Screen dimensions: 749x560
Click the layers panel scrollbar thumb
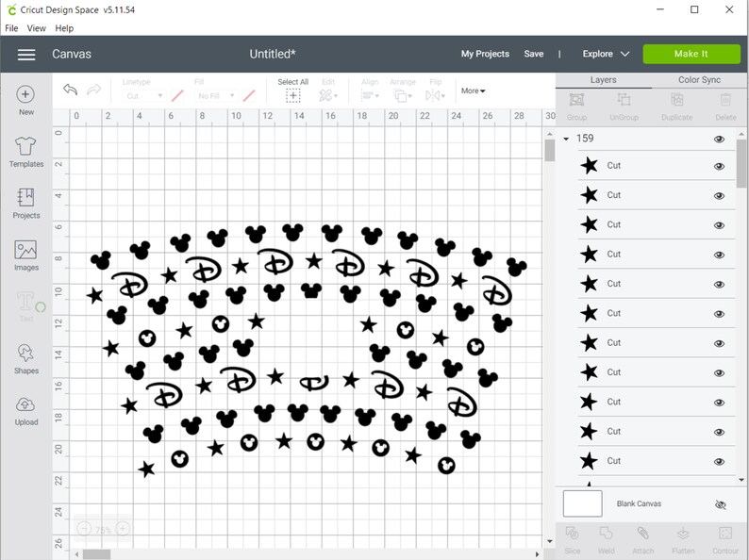[741, 164]
